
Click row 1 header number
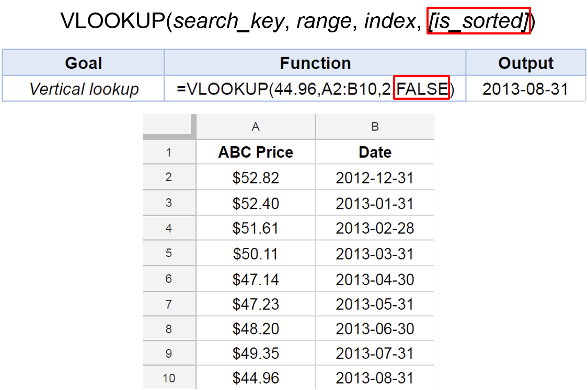168,152
